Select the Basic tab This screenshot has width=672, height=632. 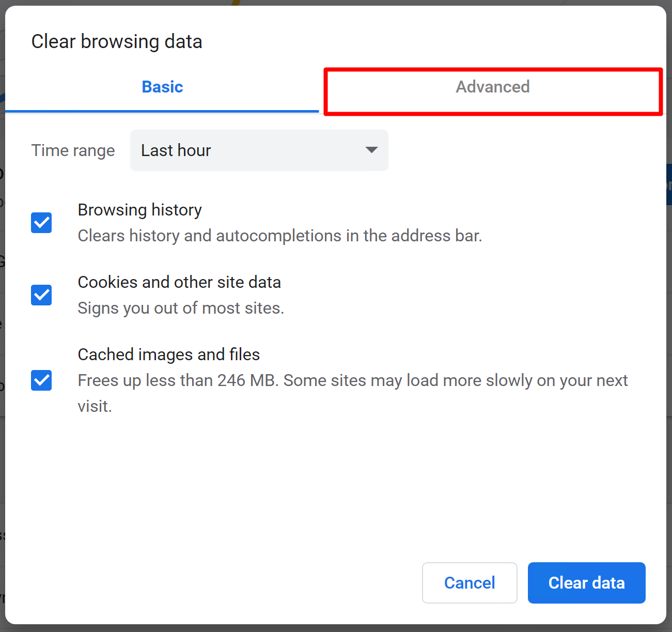pyautogui.click(x=162, y=87)
